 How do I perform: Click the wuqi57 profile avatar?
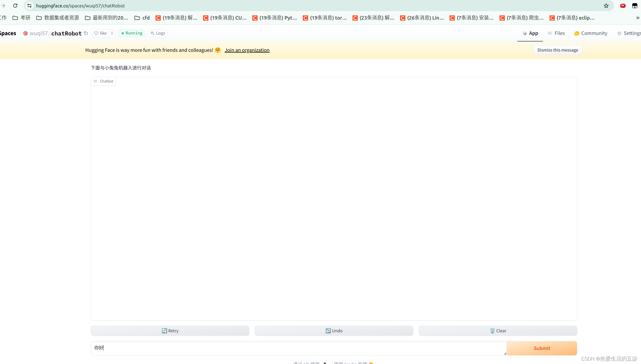click(25, 33)
